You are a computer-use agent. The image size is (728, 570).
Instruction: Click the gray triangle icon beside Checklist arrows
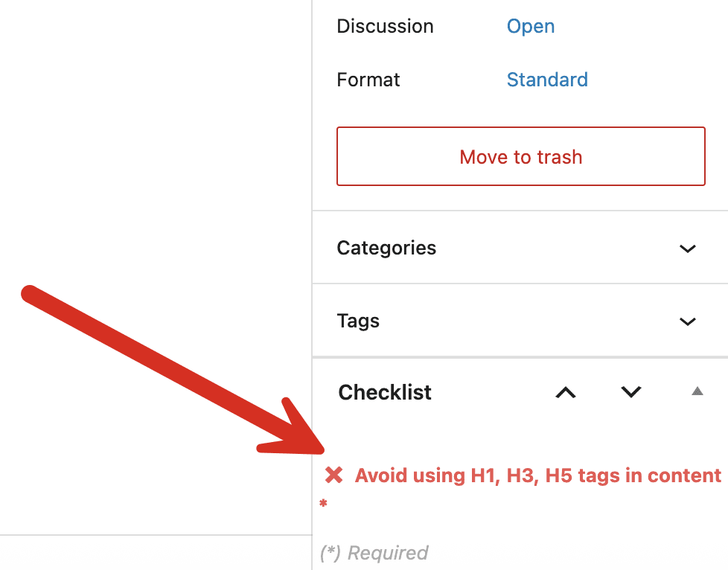click(x=696, y=389)
